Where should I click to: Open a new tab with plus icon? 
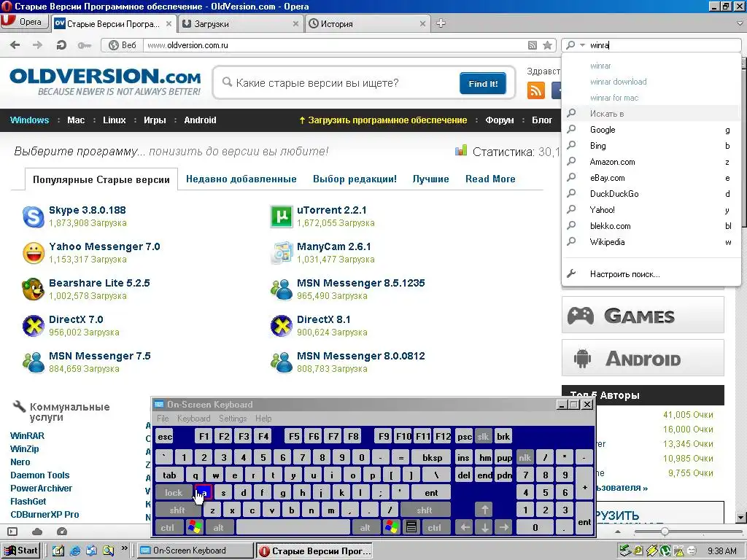(441, 23)
